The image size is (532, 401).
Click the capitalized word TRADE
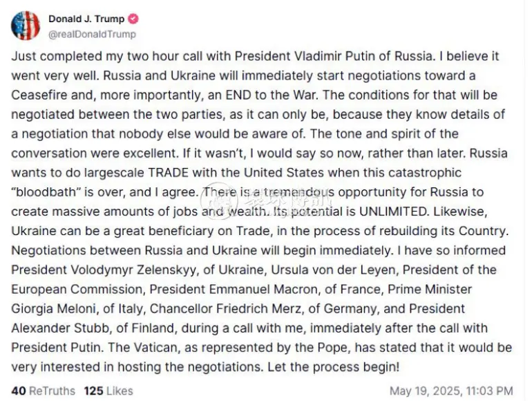(169, 173)
